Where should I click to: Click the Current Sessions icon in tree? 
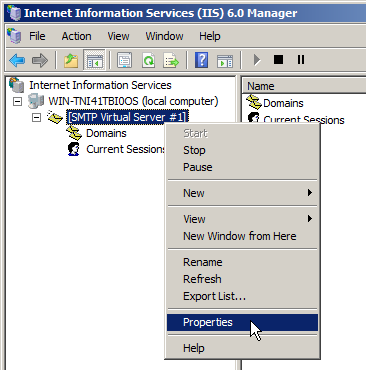pyautogui.click(x=74, y=149)
